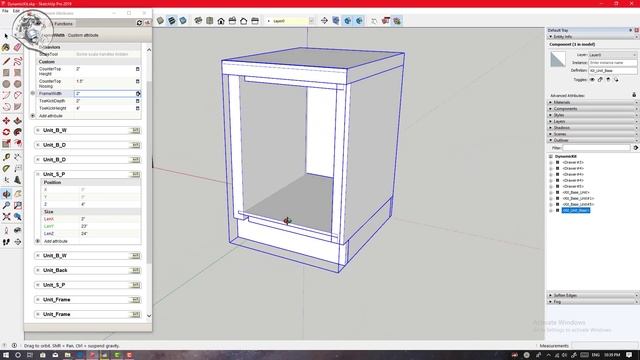Screen dimensions: 640x360
Task: Click the Outliner Filter field
Action: (x=596, y=148)
